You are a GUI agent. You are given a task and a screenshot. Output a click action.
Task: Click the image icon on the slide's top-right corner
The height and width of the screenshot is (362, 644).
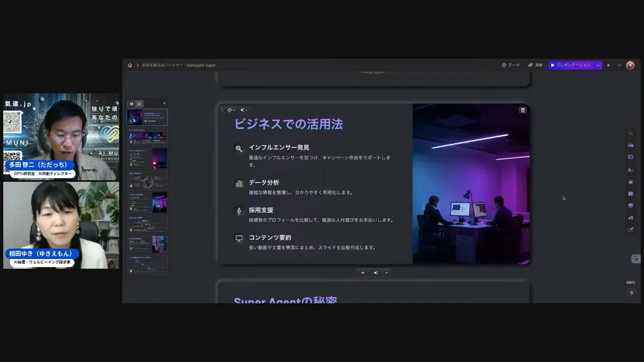523,110
